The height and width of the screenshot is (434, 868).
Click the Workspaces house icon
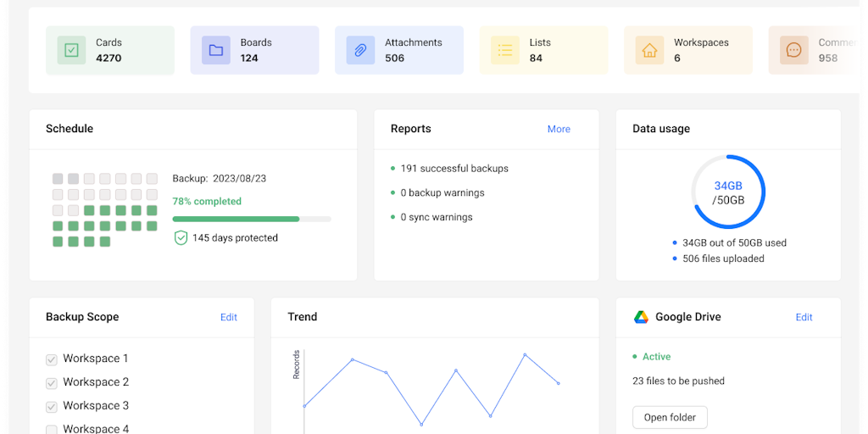pyautogui.click(x=649, y=51)
